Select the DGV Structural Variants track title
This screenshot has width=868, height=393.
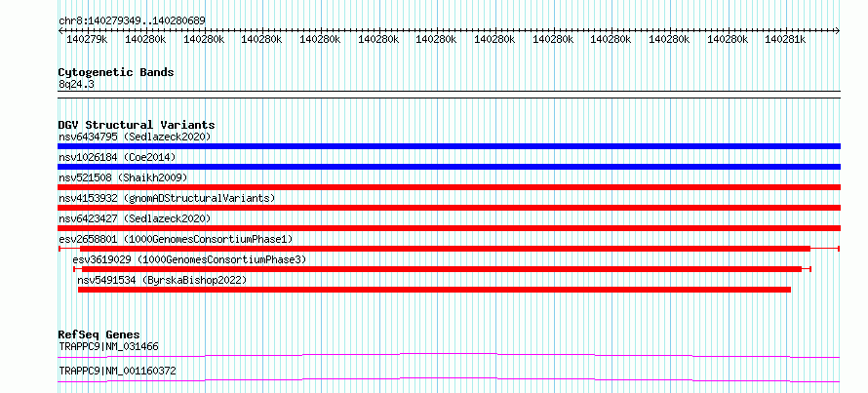137,125
